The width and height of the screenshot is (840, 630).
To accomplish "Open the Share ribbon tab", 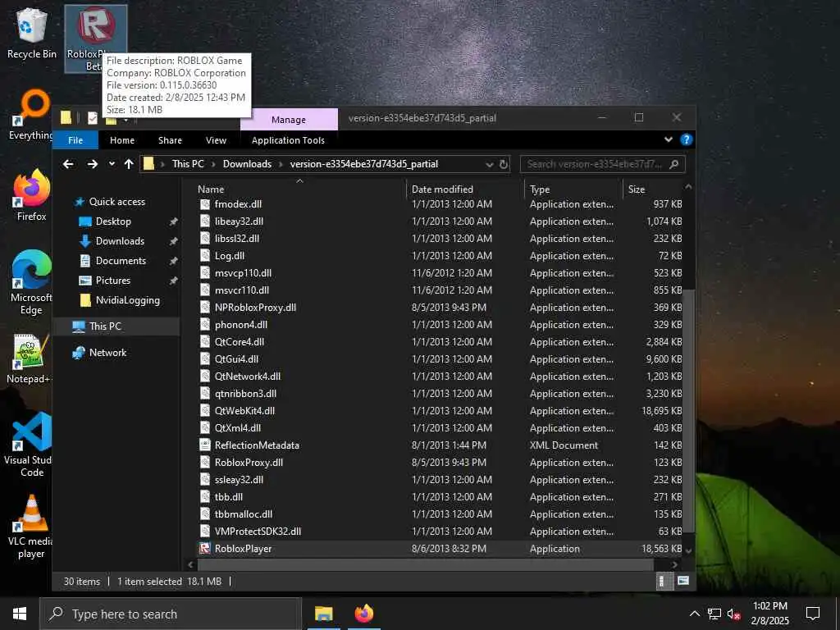I will click(x=170, y=140).
